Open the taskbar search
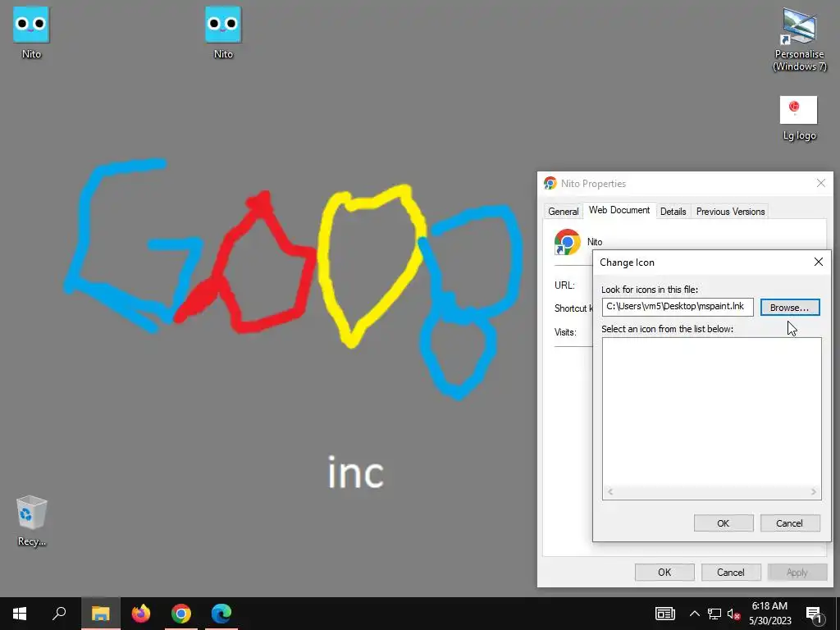 (x=59, y=614)
